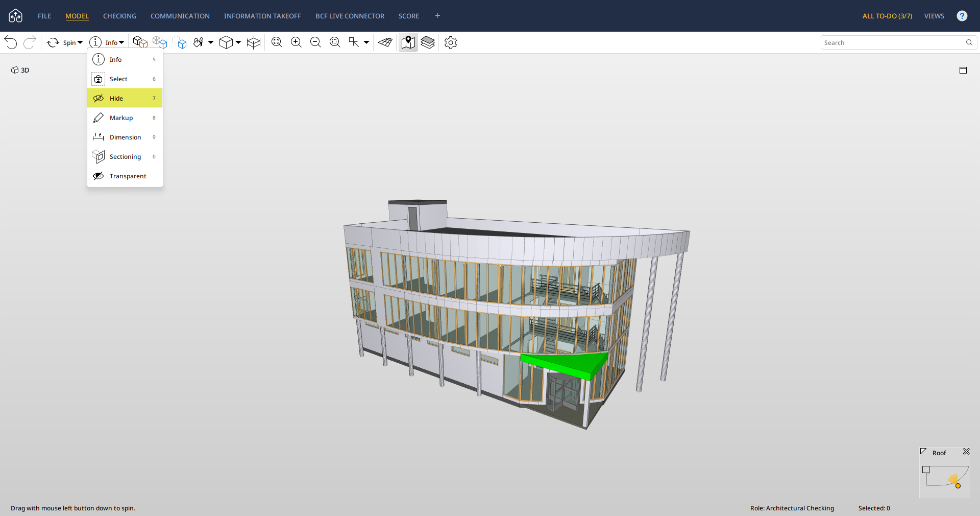This screenshot has height=516, width=980.
Task: Open the COMMUNICATION menu
Action: 180,16
